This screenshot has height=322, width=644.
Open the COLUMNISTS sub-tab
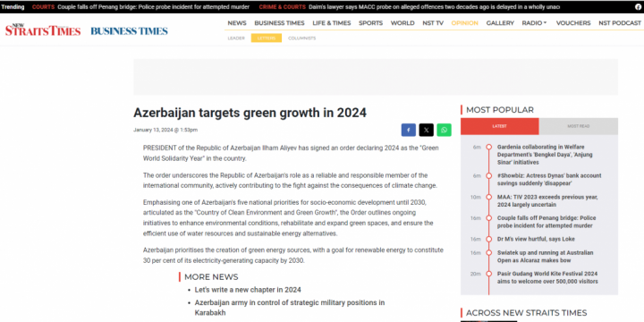302,38
